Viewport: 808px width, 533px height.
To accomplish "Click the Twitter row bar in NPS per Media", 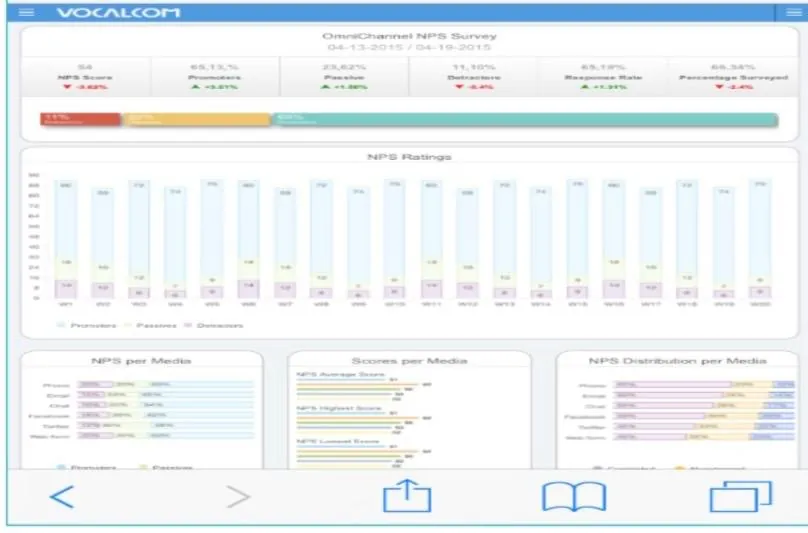I will click(165, 426).
